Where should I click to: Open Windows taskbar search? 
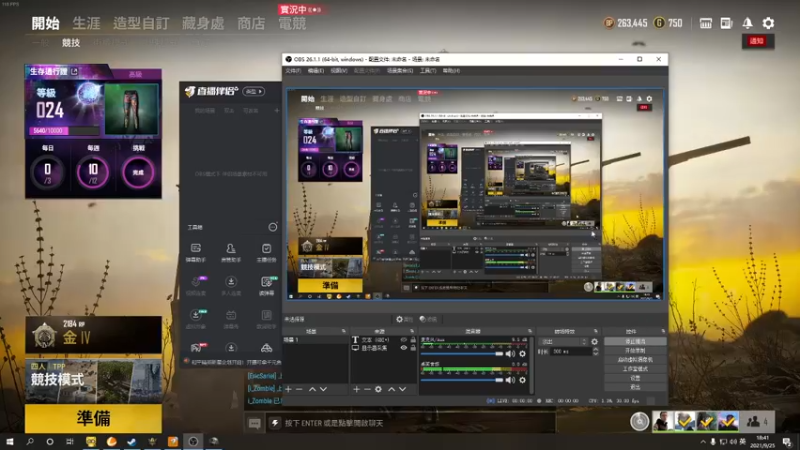coord(30,441)
